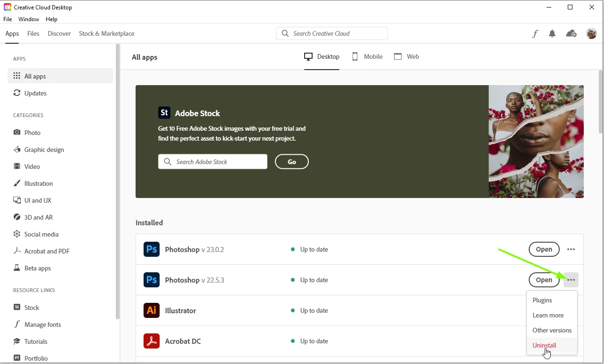604x364 pixels.
Task: Switch to the Apps tab
Action: click(x=12, y=33)
